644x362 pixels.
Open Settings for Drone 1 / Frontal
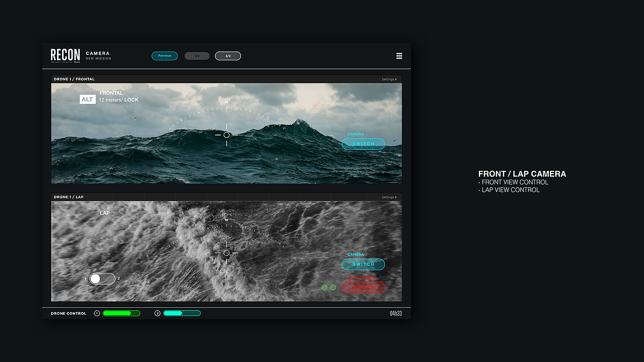[x=389, y=79]
